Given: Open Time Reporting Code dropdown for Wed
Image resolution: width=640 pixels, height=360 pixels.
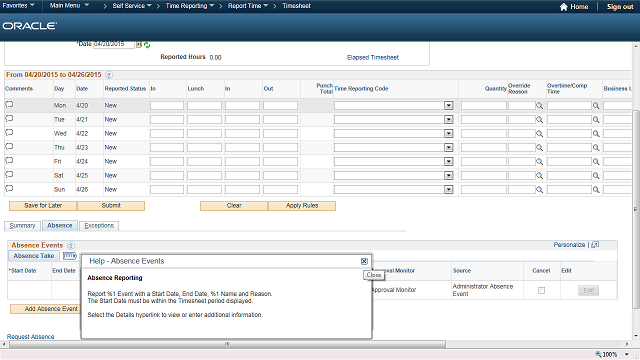Looking at the screenshot, I should coord(449,133).
